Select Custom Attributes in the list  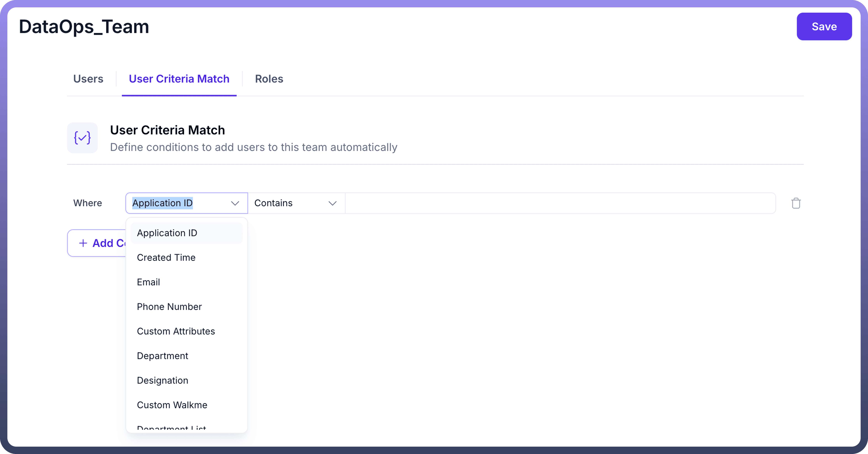175,331
